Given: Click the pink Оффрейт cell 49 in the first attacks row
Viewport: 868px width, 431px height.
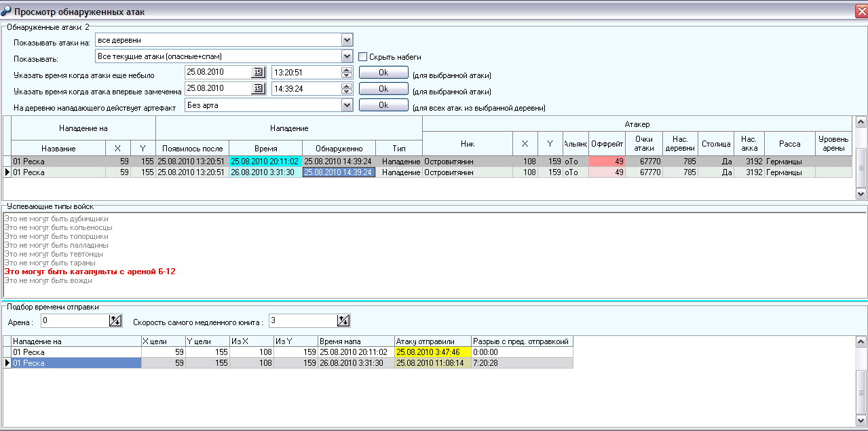Looking at the screenshot, I should (x=607, y=162).
